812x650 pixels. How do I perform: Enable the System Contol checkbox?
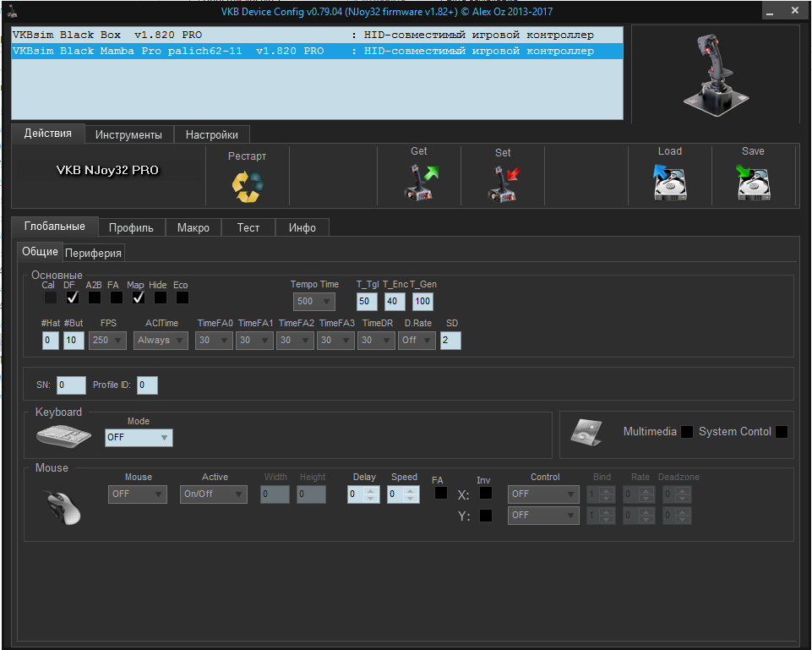[782, 432]
